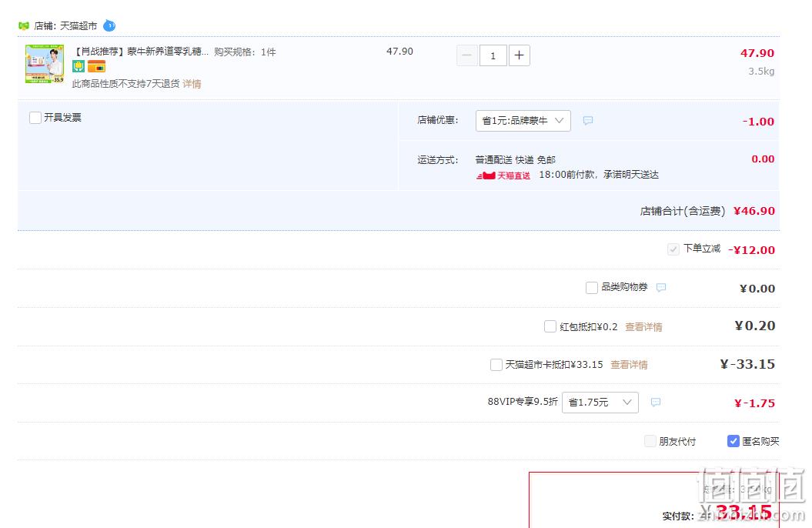Click the 0.00 shipping fee amount

tap(763, 159)
